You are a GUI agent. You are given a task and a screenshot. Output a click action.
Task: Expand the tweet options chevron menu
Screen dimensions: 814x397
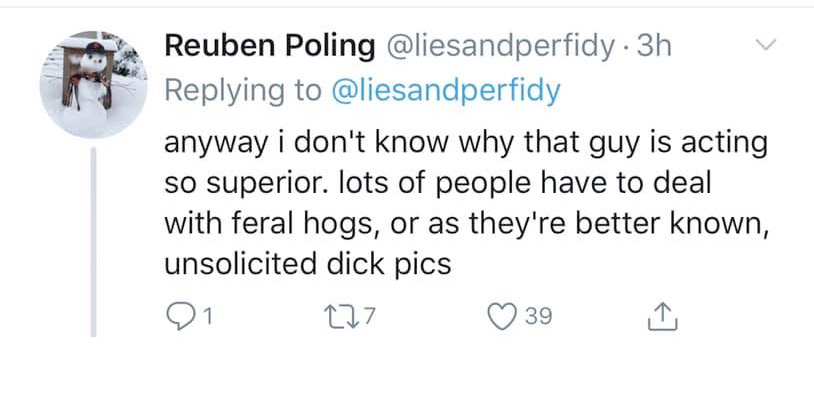[765, 45]
